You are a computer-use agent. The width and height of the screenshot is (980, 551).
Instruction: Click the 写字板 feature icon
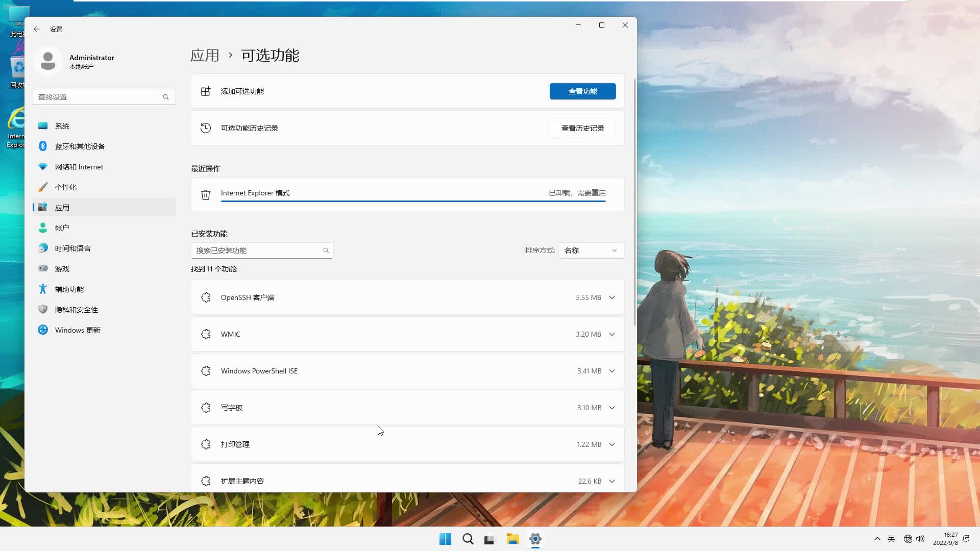coord(206,408)
